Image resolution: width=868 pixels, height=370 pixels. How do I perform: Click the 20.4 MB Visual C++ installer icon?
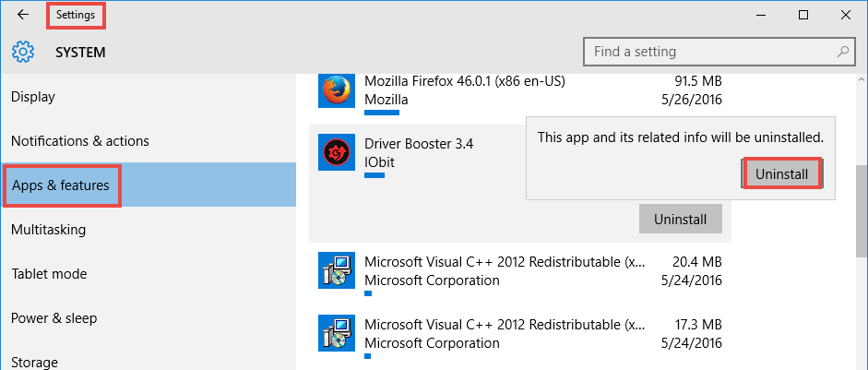tap(337, 270)
